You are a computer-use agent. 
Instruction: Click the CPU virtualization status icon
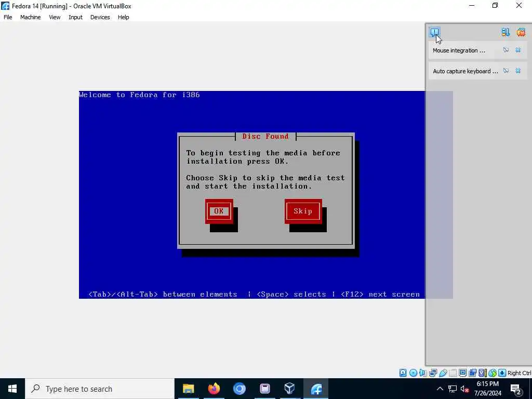pyautogui.click(x=483, y=373)
